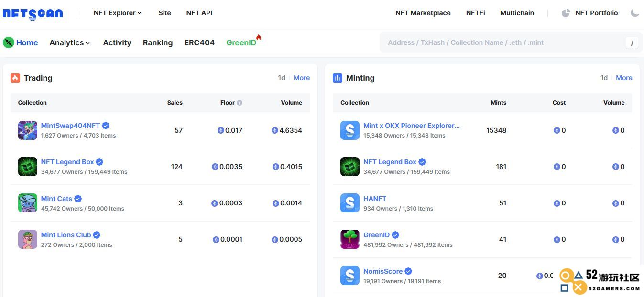Screen dimensions: 644x297
Task: Expand the Analytics dropdown
Action: [70, 42]
